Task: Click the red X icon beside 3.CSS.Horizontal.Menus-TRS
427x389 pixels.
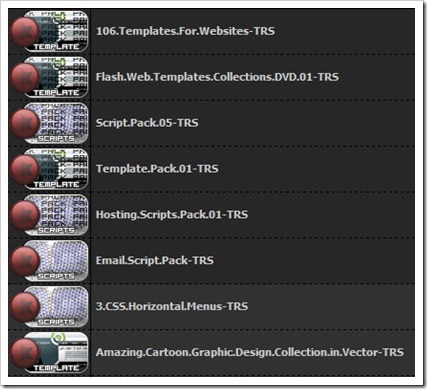Action: point(25,307)
